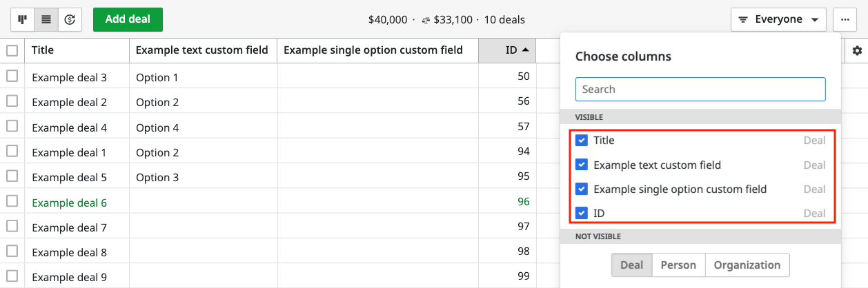This screenshot has height=288, width=868.
Task: Check the select-all deals header checkbox
Action: (12, 50)
